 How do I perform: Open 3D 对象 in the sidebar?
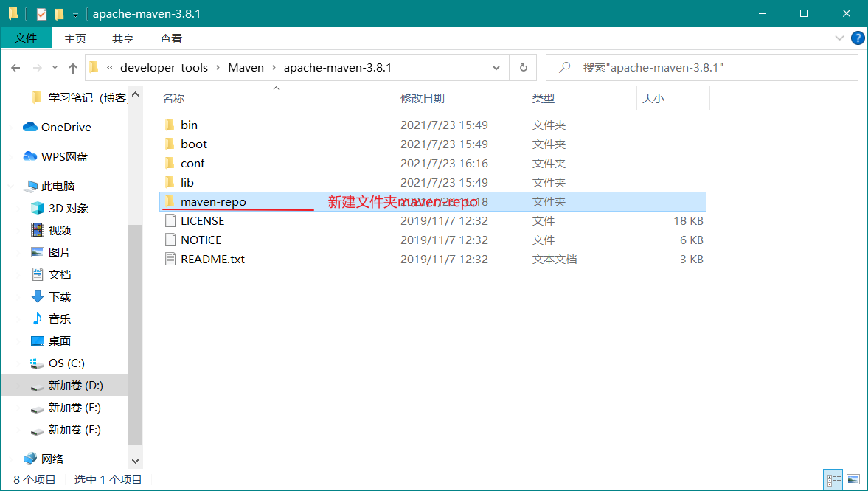click(68, 208)
